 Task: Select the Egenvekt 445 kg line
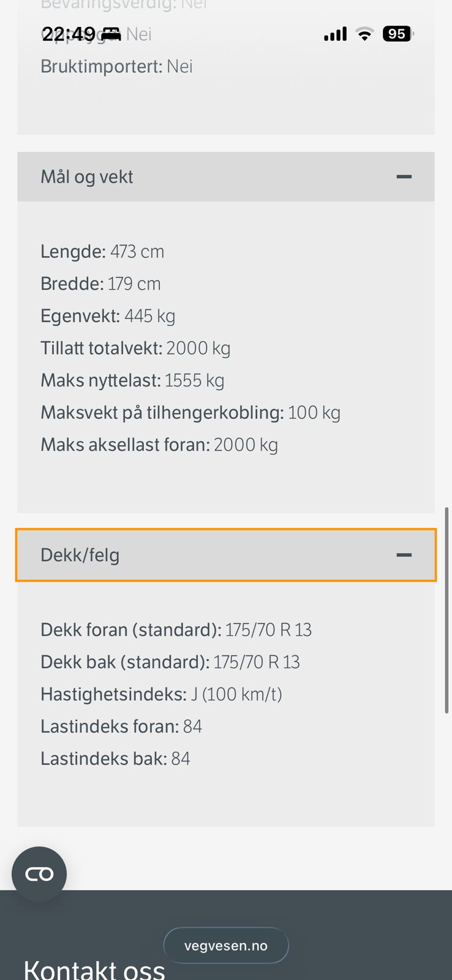click(108, 316)
